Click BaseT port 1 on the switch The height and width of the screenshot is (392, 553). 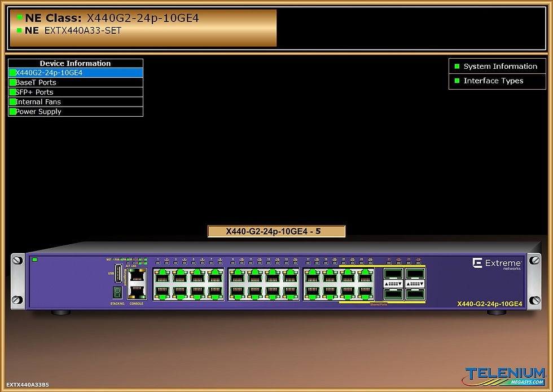tap(162, 276)
